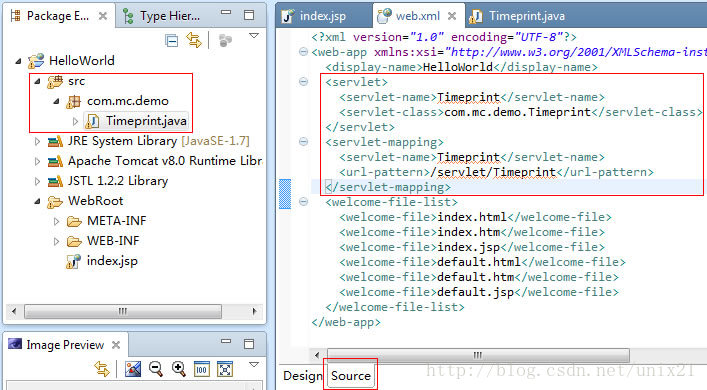Click welcome-file index.html line

point(475,217)
